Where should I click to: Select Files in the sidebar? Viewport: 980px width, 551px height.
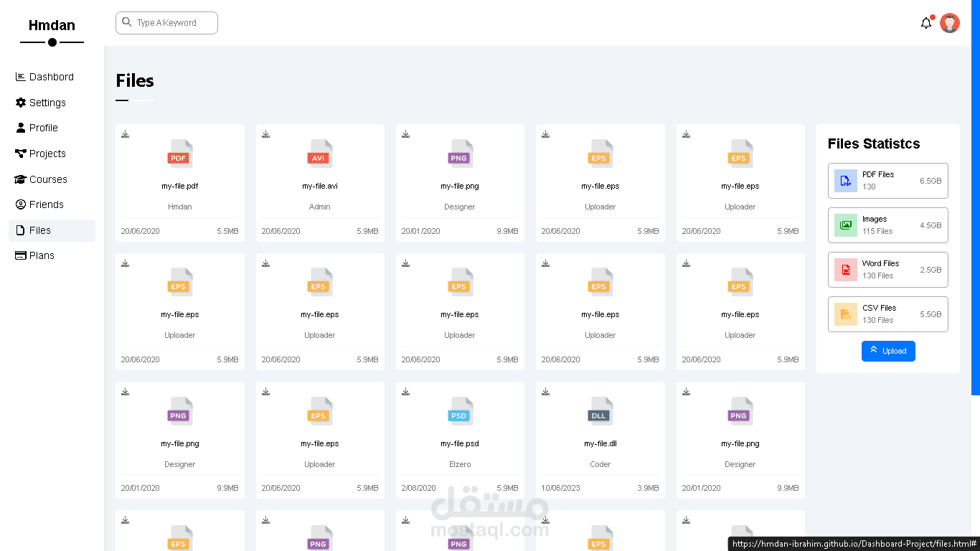pos(52,230)
